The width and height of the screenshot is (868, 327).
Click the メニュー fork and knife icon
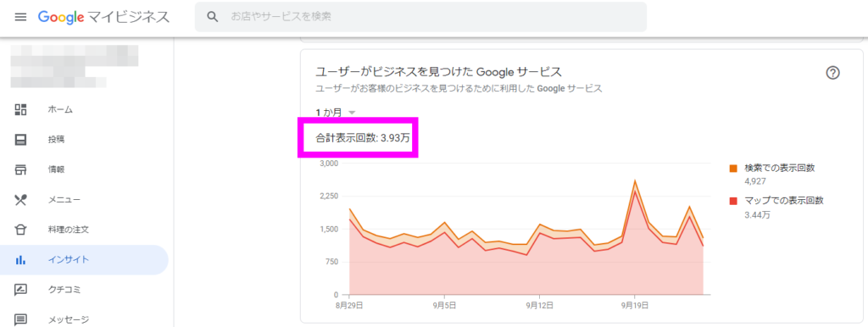point(20,199)
